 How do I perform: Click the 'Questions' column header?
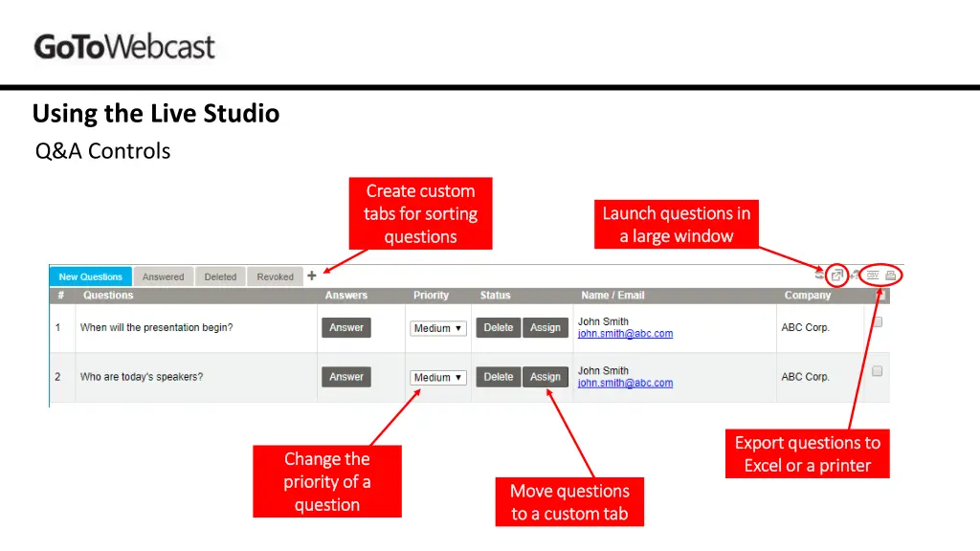[108, 295]
